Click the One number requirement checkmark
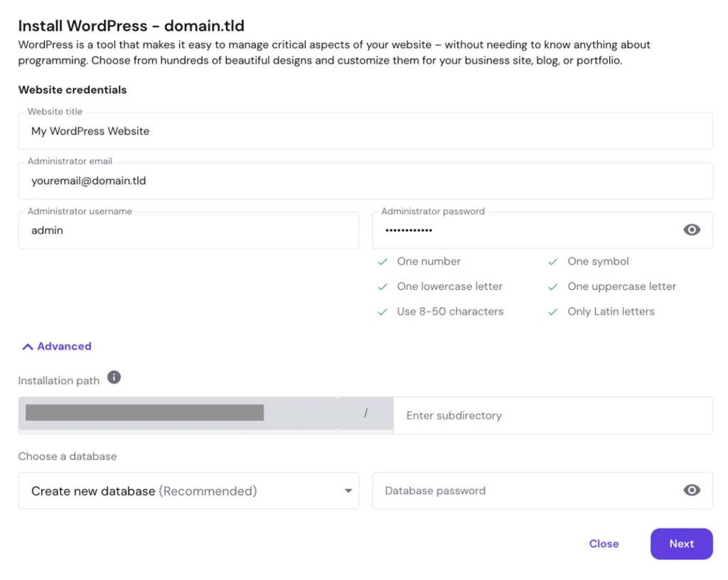This screenshot has width=728, height=580. (x=382, y=262)
